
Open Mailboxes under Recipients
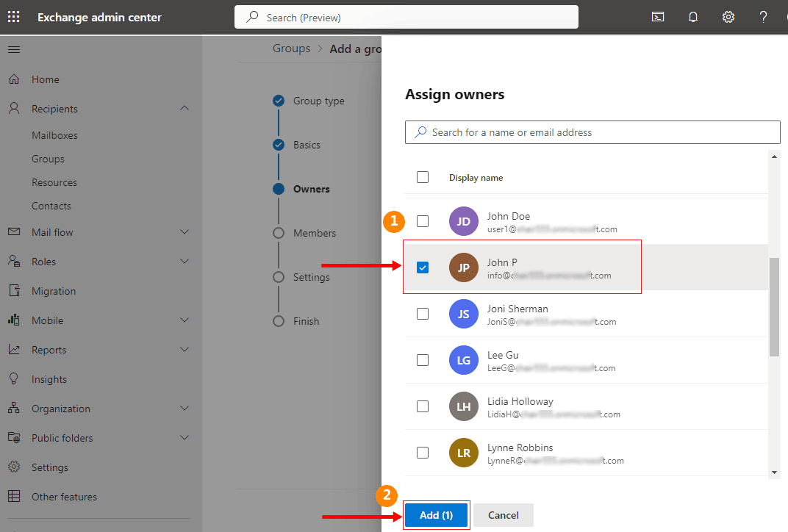tap(54, 135)
